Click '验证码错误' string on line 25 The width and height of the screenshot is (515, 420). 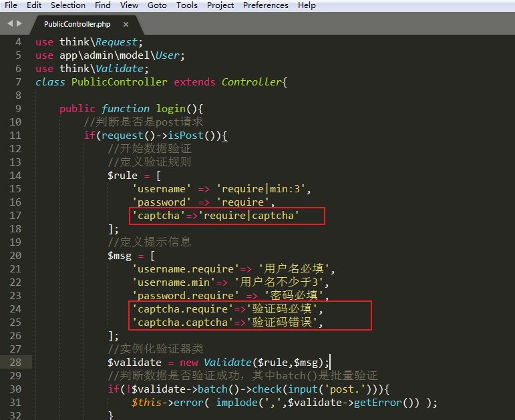(x=282, y=323)
